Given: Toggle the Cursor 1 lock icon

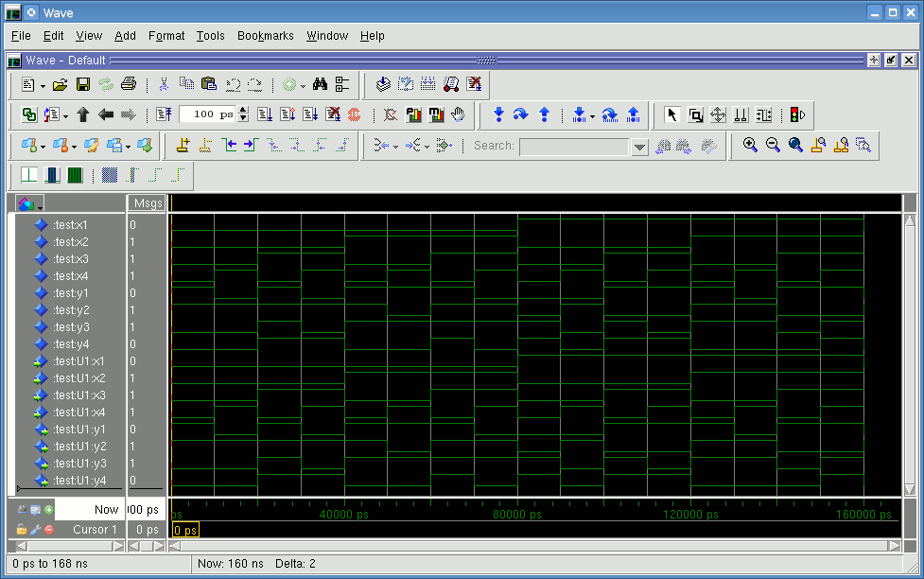Looking at the screenshot, I should [x=22, y=530].
